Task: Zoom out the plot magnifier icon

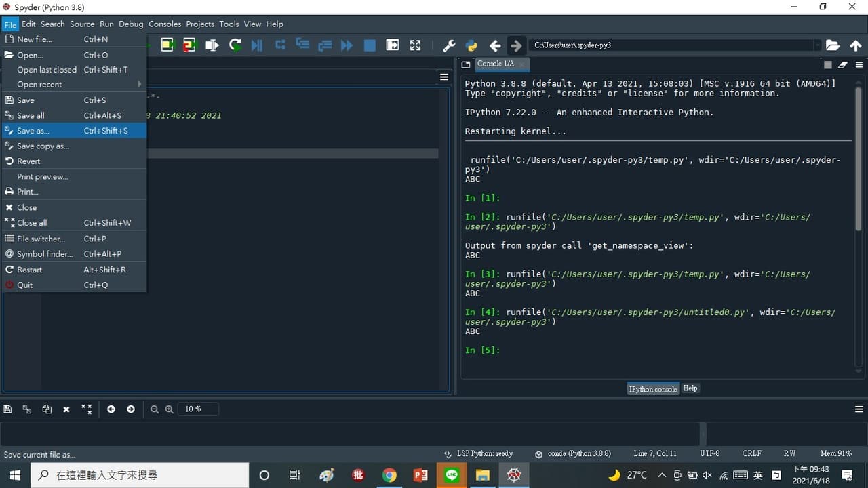Action: tap(155, 409)
